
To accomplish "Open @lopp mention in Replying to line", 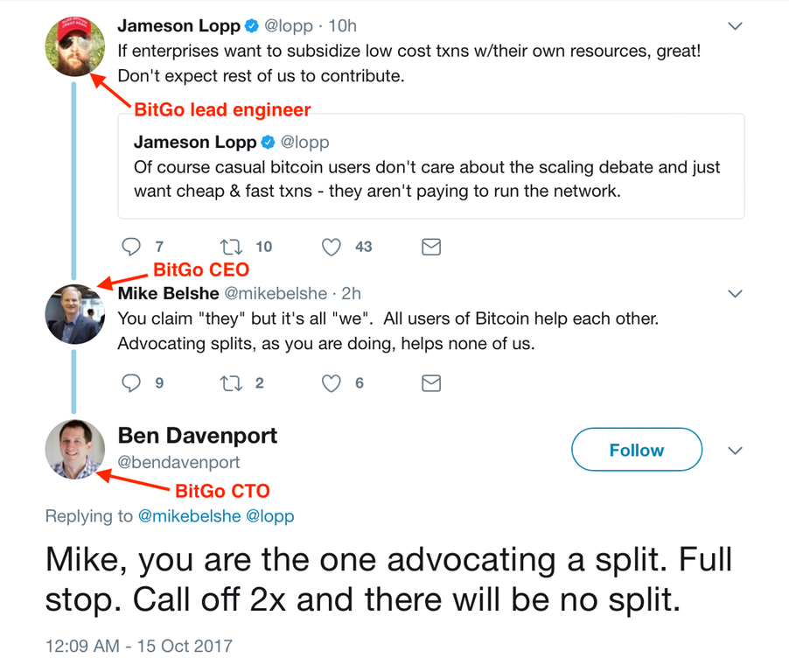I will (x=269, y=516).
